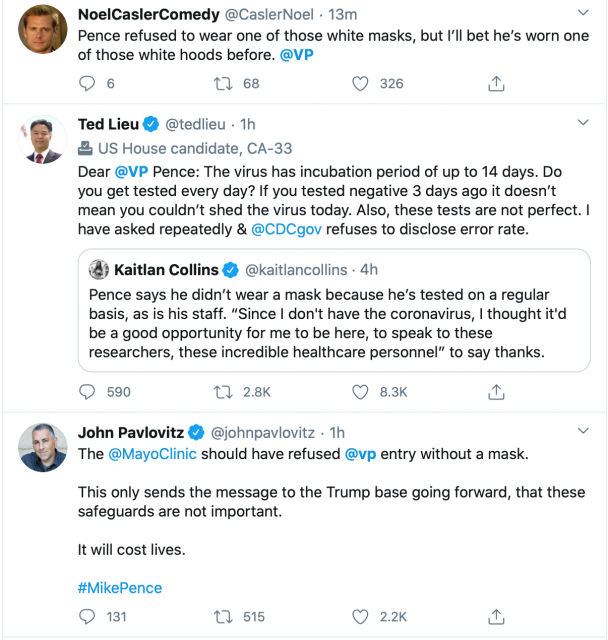608x640 pixels.
Task: Open the @MayoClinic mention link
Action: point(152,454)
